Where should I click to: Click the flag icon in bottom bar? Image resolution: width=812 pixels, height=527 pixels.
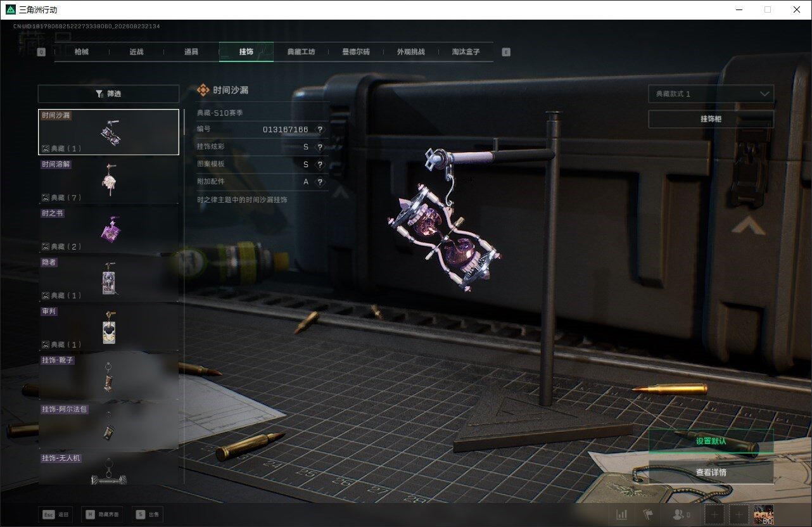[x=647, y=514]
